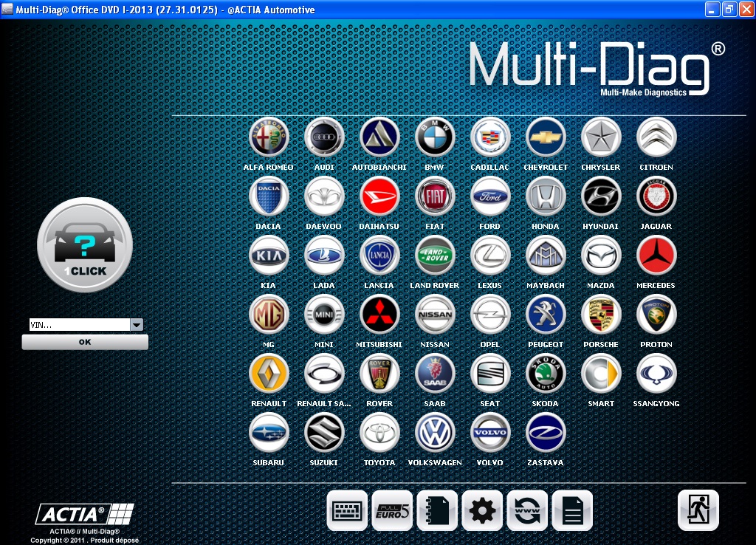The width and height of the screenshot is (756, 545).
Task: Select the Seat logo
Action: pos(490,374)
